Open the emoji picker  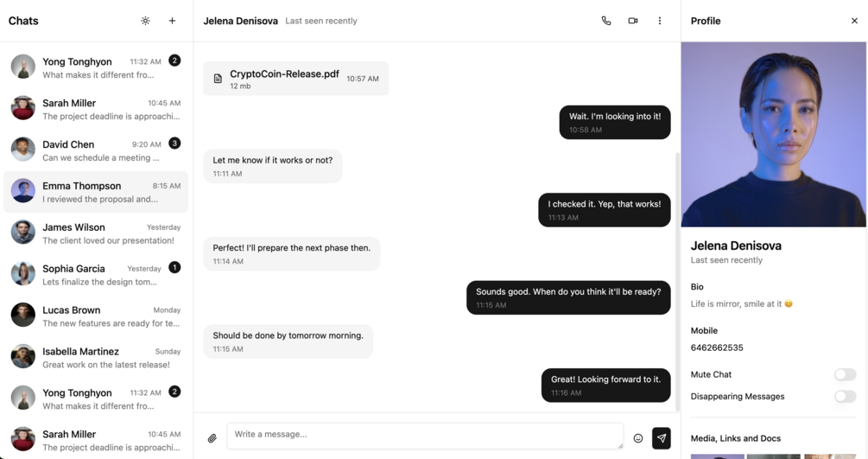click(638, 438)
